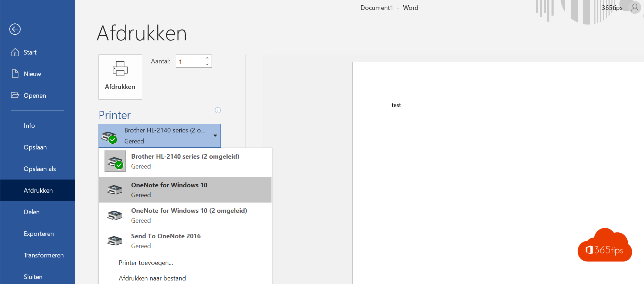The image size is (644, 284).
Task: Click Opslaan als in sidebar
Action: (x=38, y=169)
